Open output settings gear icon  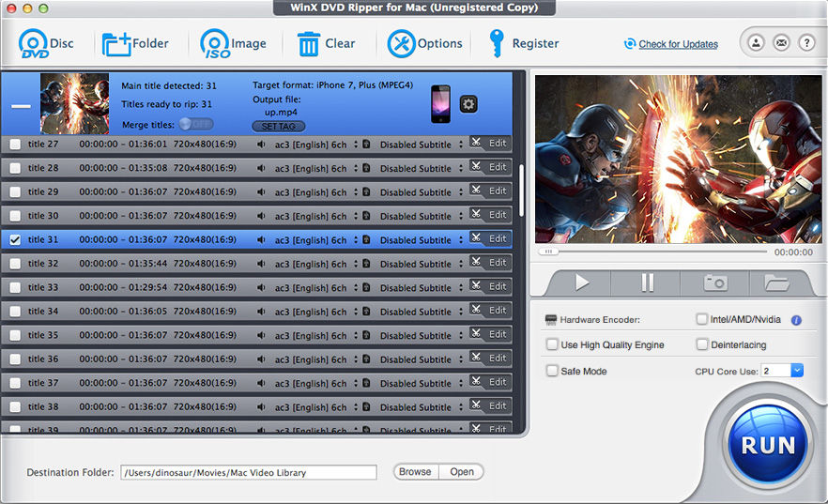point(468,104)
